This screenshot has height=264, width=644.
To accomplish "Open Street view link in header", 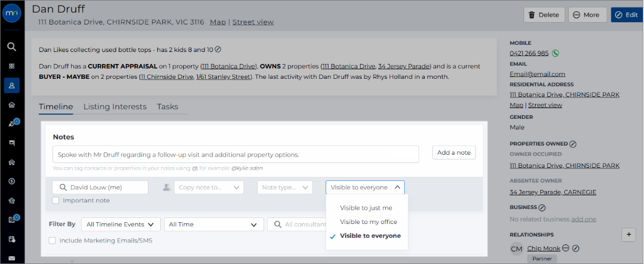I will tap(253, 22).
